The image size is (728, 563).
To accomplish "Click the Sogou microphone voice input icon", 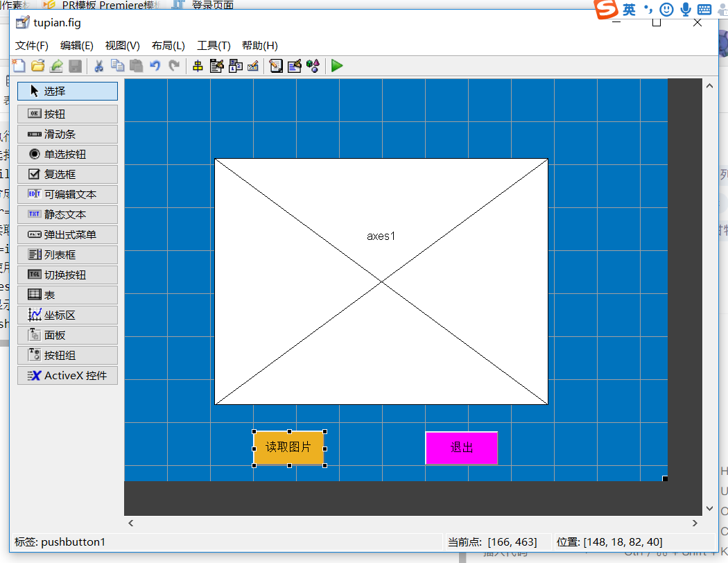I will (x=685, y=9).
